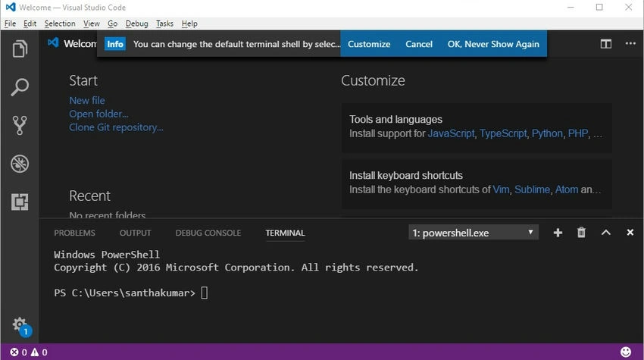The height and width of the screenshot is (360, 644).
Task: Switch to the DEBUG CONSOLE tab
Action: (x=208, y=233)
